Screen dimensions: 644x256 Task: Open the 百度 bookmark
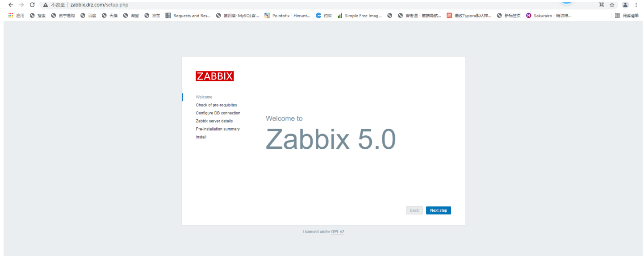coord(88,16)
